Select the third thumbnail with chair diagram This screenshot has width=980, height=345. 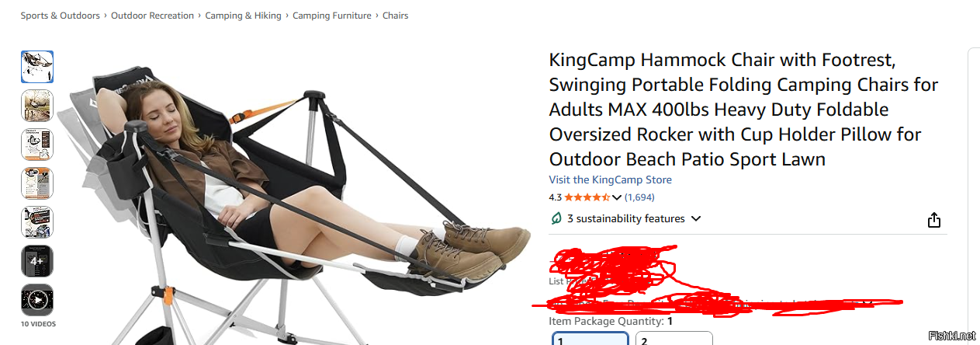point(37,145)
